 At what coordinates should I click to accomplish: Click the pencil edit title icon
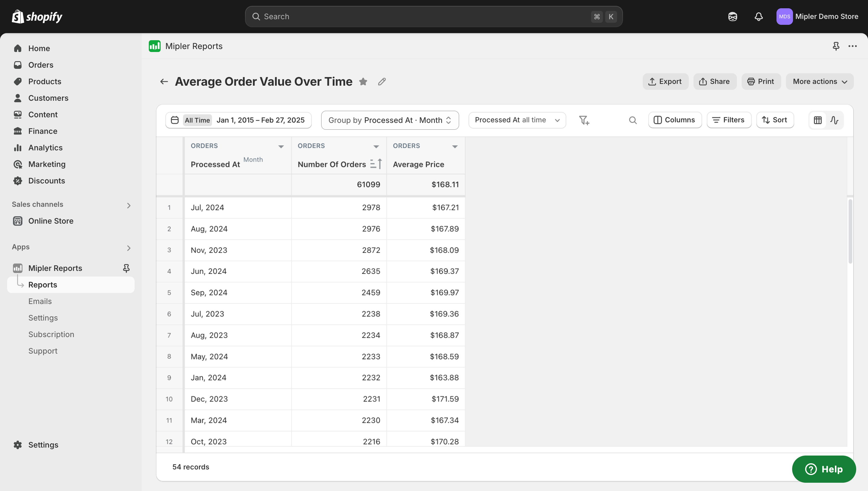coord(382,82)
